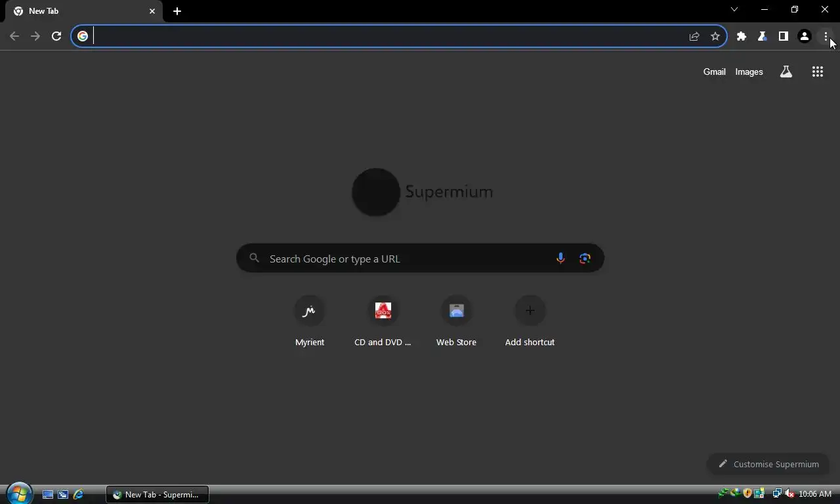Click Add shortcut tile

click(x=530, y=322)
